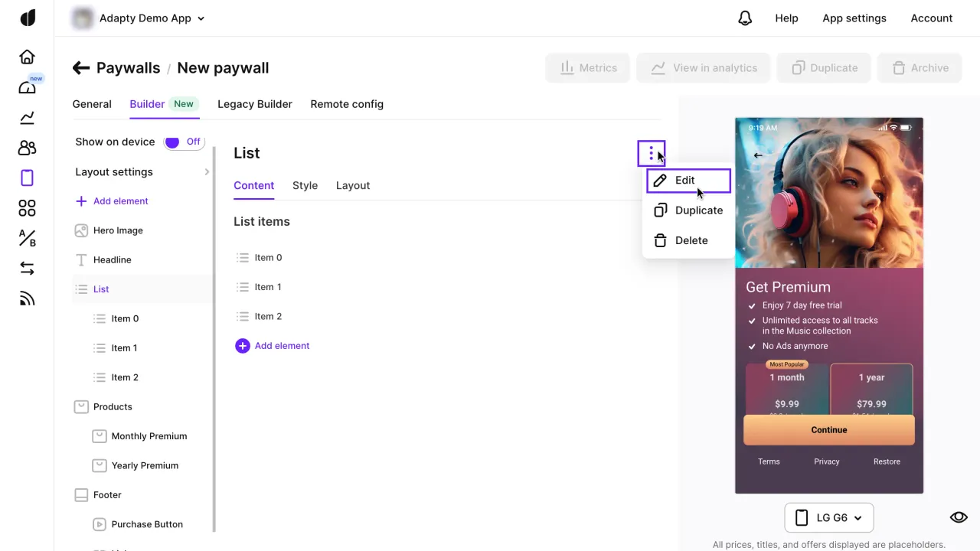The image size is (980, 551).
Task: Click Continue button in preview
Action: pos(829,430)
